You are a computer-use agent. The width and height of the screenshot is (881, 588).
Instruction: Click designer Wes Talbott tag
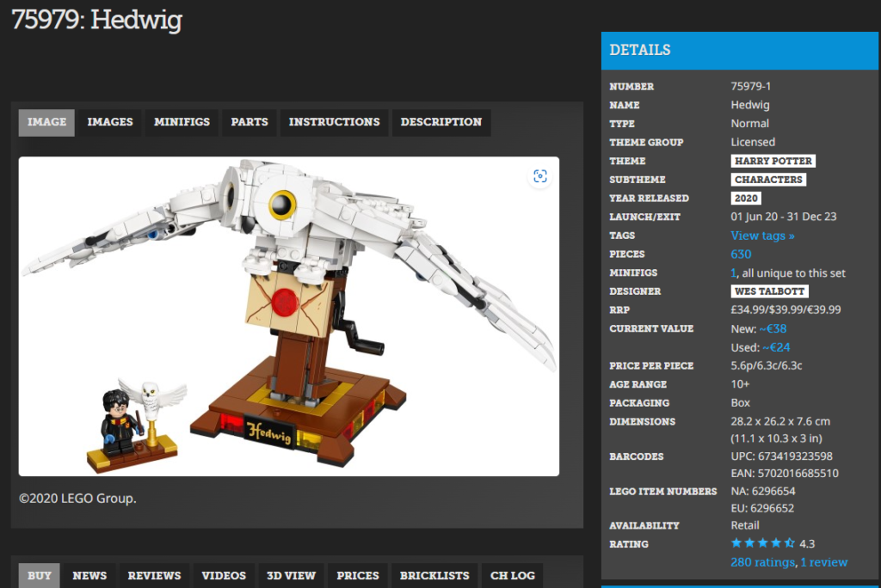click(770, 291)
